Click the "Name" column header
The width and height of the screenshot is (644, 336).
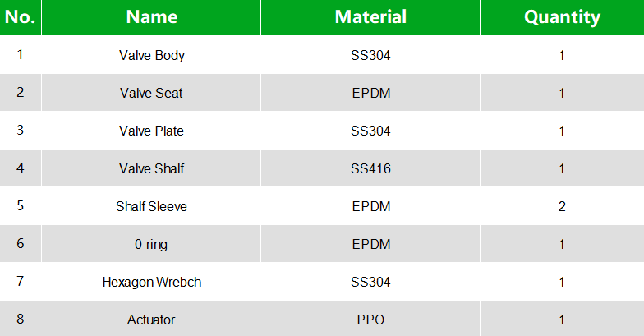(x=151, y=17)
